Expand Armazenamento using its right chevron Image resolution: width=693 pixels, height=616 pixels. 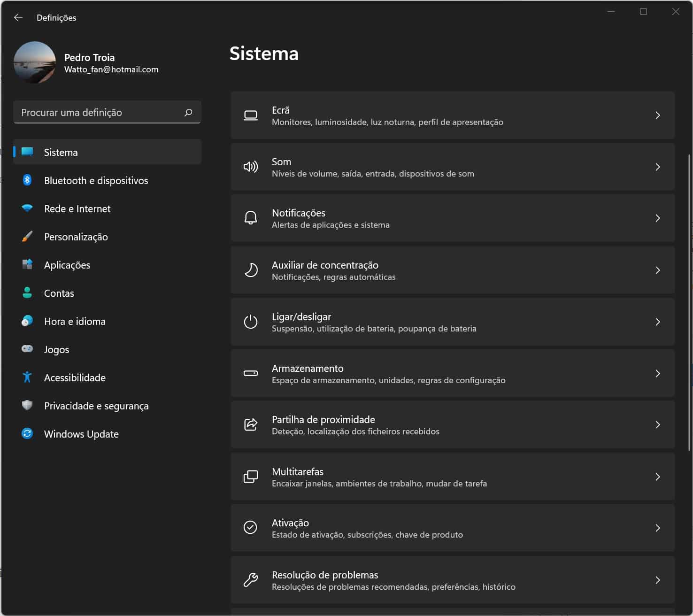point(657,374)
